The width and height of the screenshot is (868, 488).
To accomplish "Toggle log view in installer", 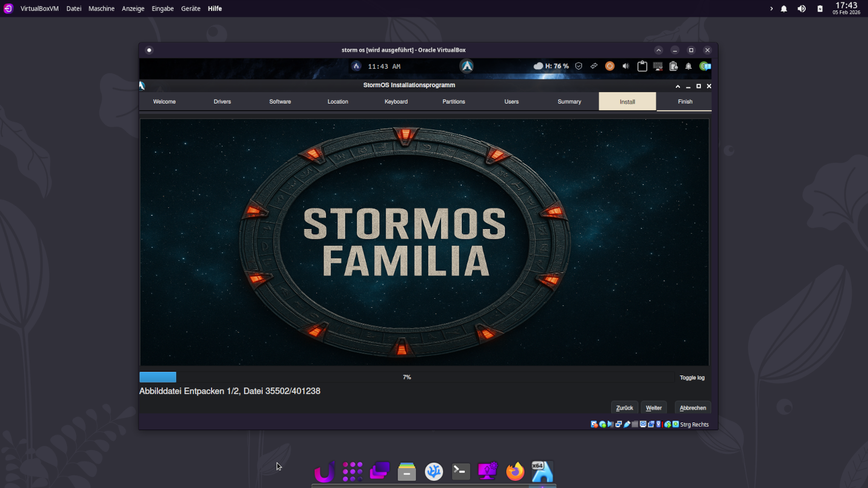I will point(692,378).
